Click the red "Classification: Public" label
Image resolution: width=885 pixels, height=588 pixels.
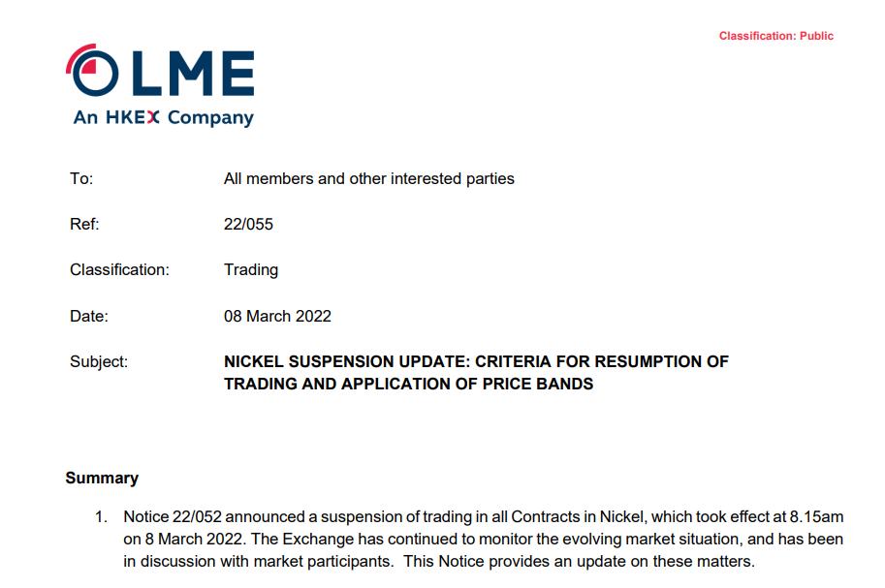point(775,36)
